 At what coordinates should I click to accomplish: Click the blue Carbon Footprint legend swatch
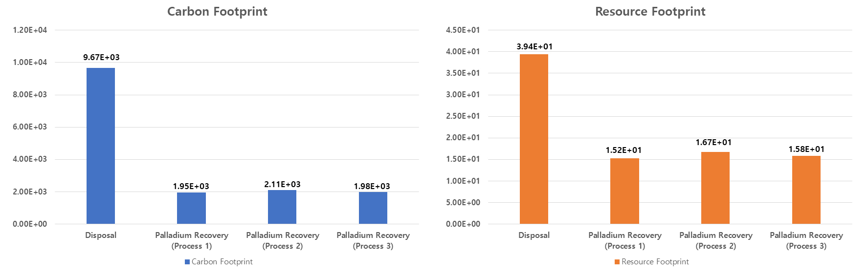(x=187, y=262)
